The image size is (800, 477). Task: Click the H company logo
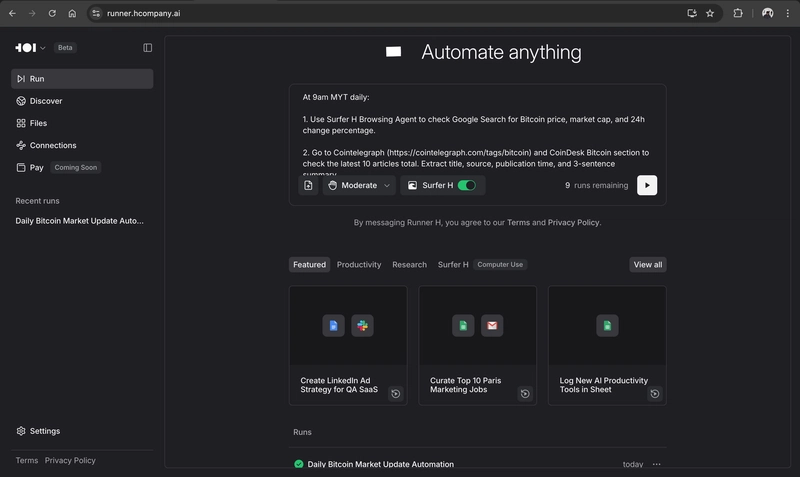[x=26, y=47]
